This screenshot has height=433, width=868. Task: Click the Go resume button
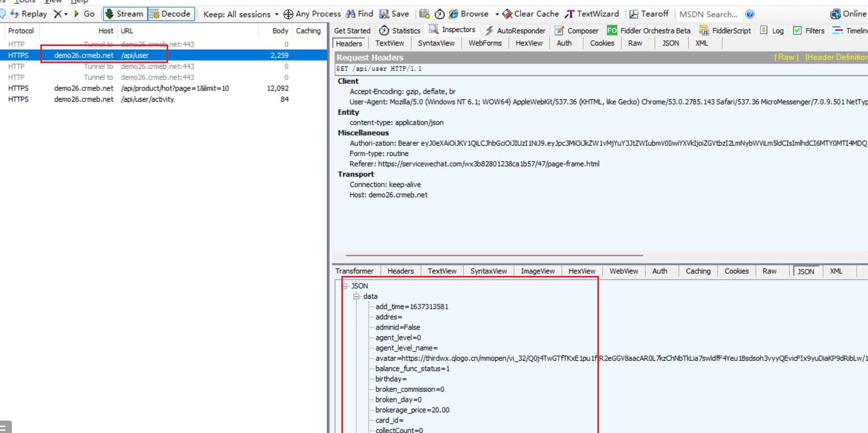[x=84, y=14]
